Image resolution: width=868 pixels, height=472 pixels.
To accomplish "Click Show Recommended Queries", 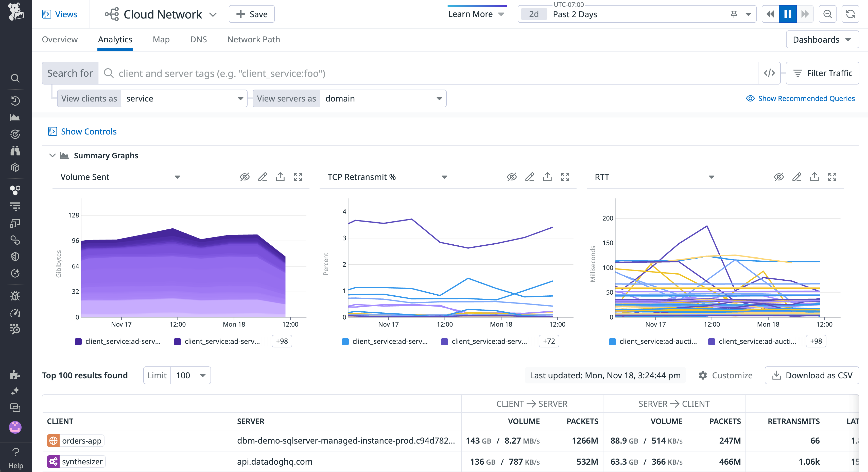I will 800,98.
